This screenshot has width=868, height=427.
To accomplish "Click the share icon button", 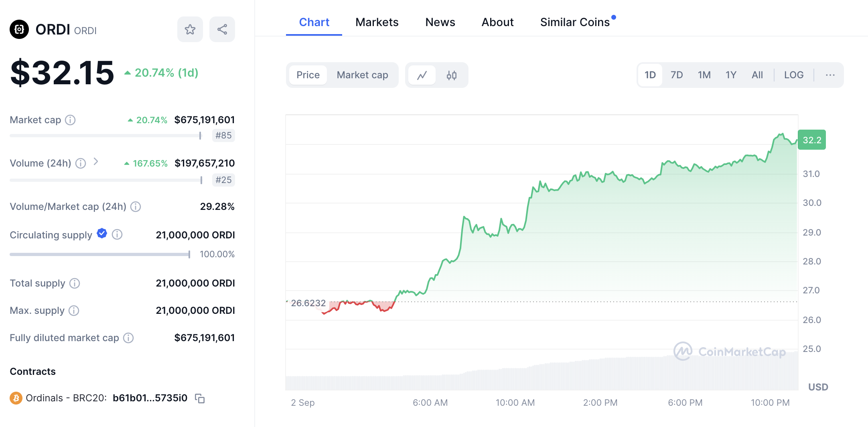I will click(222, 29).
